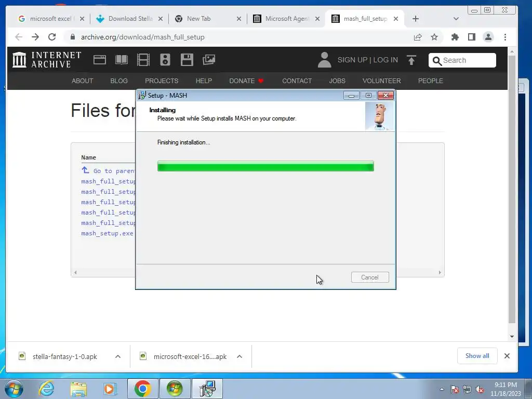Click Cancel in MASH Setup dialog
Viewport: 532px width, 399px height.
[x=370, y=277]
